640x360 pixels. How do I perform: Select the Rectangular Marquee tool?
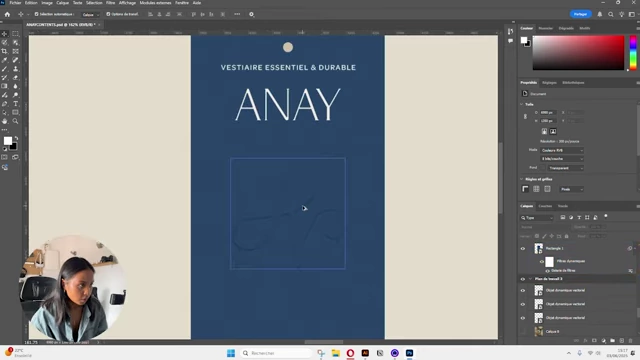pos(16,34)
